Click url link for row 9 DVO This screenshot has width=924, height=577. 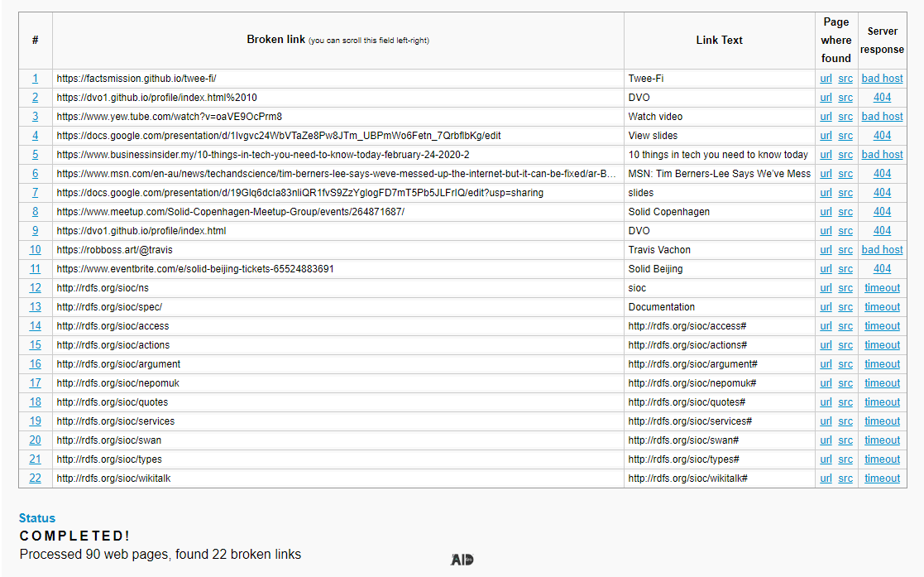click(826, 231)
